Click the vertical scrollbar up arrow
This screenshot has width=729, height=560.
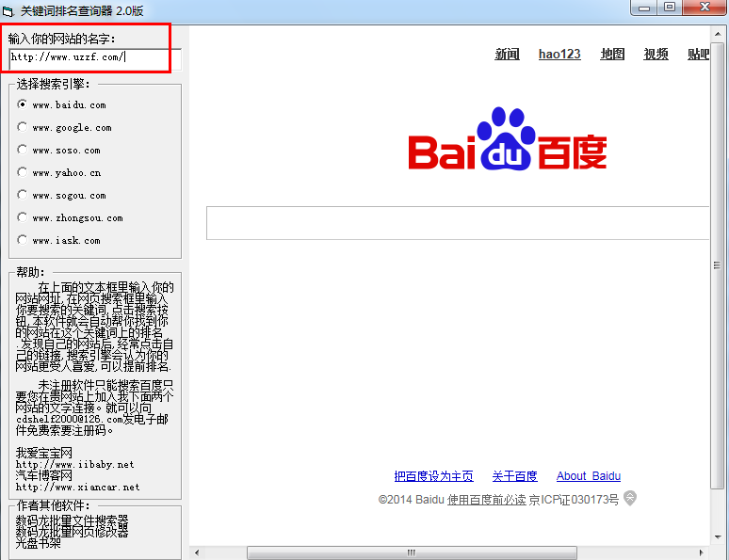click(718, 34)
